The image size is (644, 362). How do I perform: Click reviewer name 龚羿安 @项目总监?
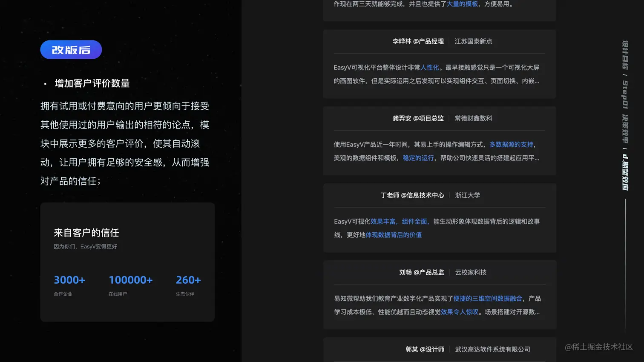418,118
